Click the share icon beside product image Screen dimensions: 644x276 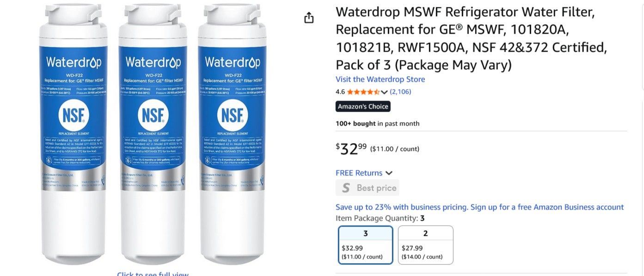point(309,18)
